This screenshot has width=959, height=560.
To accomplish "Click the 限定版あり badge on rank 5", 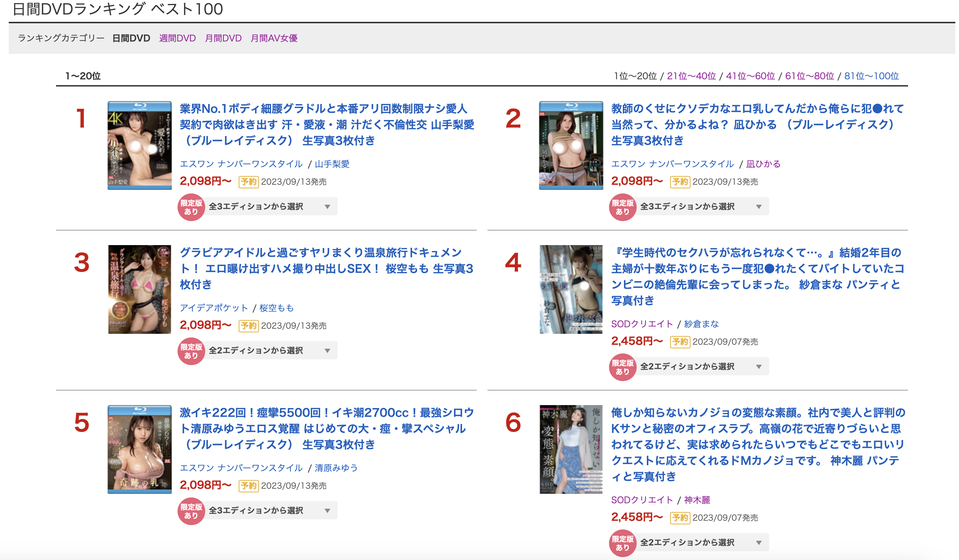I will coord(191,511).
